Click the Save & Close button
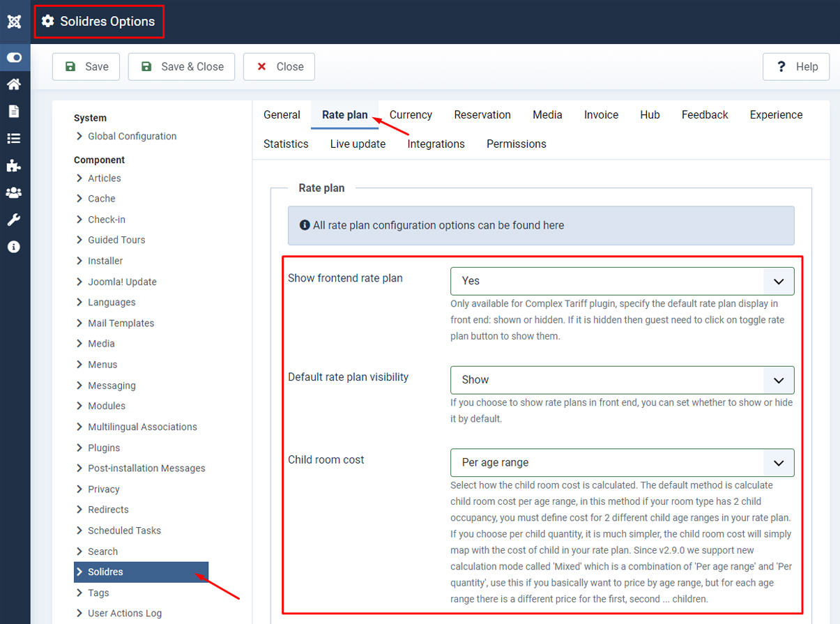Image resolution: width=840 pixels, height=624 pixels. pyautogui.click(x=181, y=67)
